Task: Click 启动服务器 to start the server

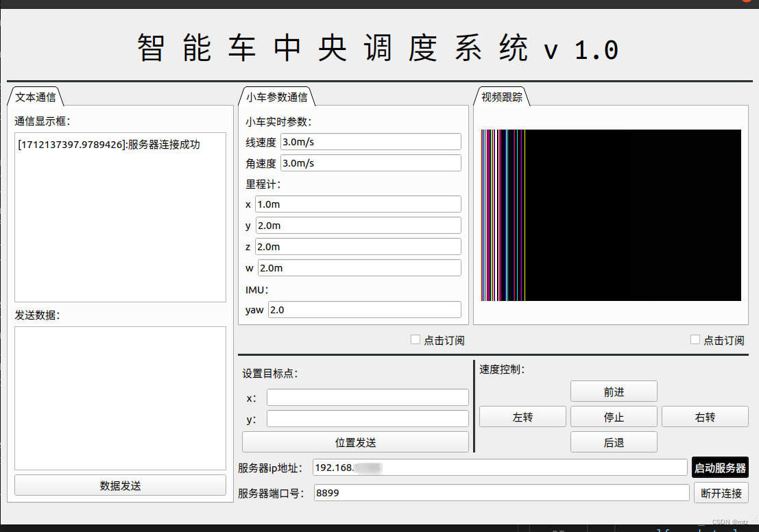Action: click(719, 467)
